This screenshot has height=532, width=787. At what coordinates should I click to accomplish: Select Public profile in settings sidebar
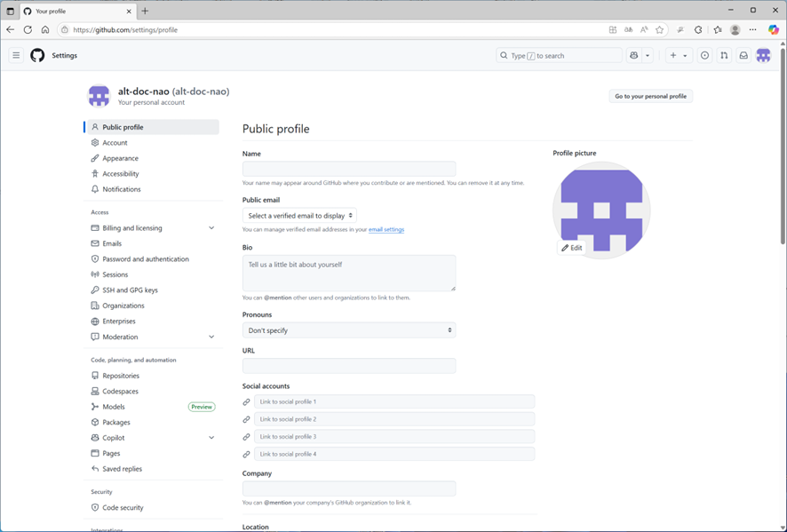[153, 127]
